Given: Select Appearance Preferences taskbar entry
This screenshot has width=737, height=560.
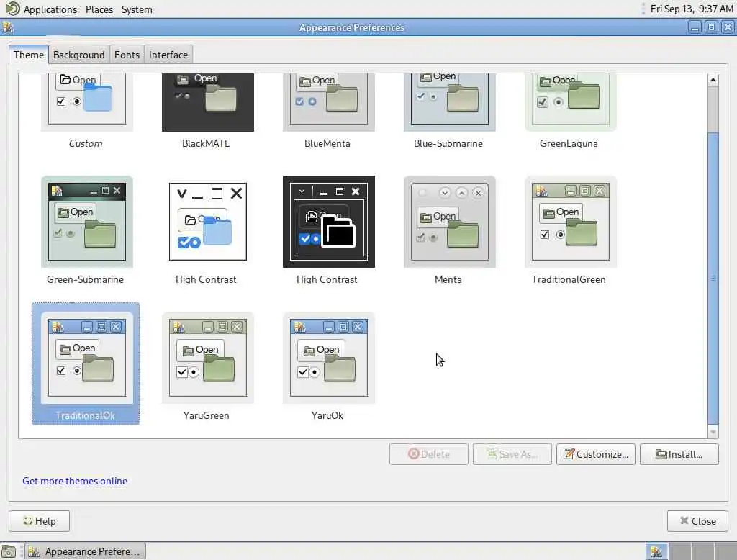Looking at the screenshot, I should click(x=85, y=551).
